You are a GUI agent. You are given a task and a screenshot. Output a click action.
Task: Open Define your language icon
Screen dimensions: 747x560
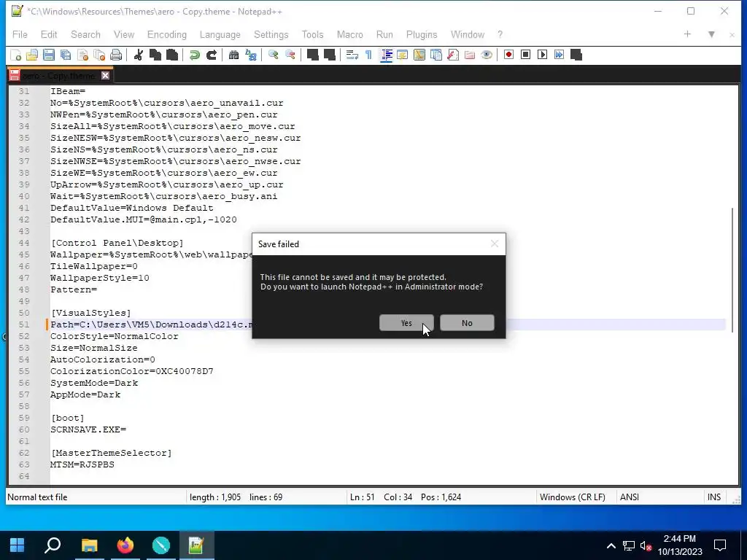403,55
